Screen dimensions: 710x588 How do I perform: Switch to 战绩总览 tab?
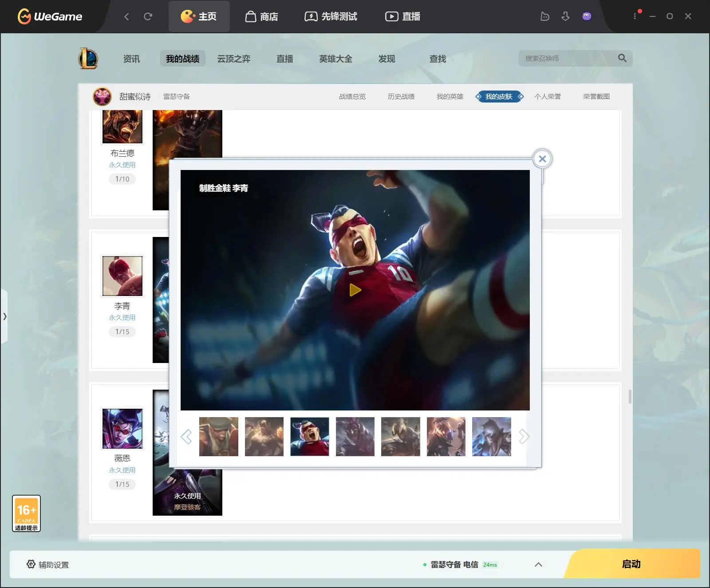point(352,96)
